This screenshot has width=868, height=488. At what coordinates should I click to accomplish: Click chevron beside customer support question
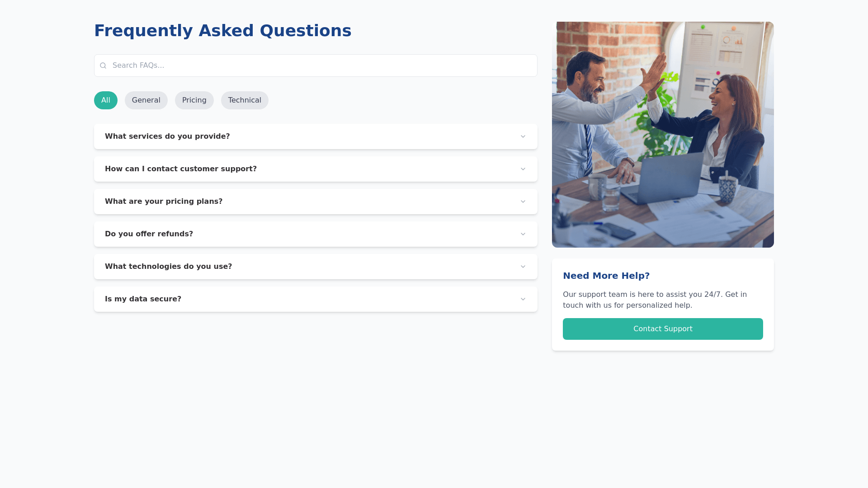tap(523, 169)
